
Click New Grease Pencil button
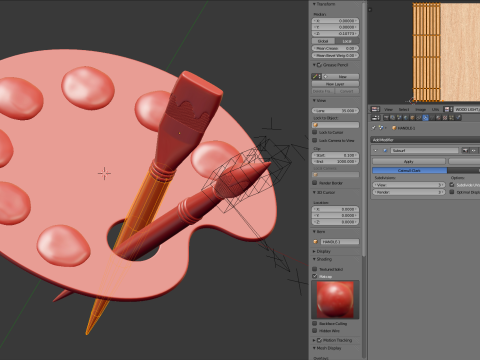(340, 76)
